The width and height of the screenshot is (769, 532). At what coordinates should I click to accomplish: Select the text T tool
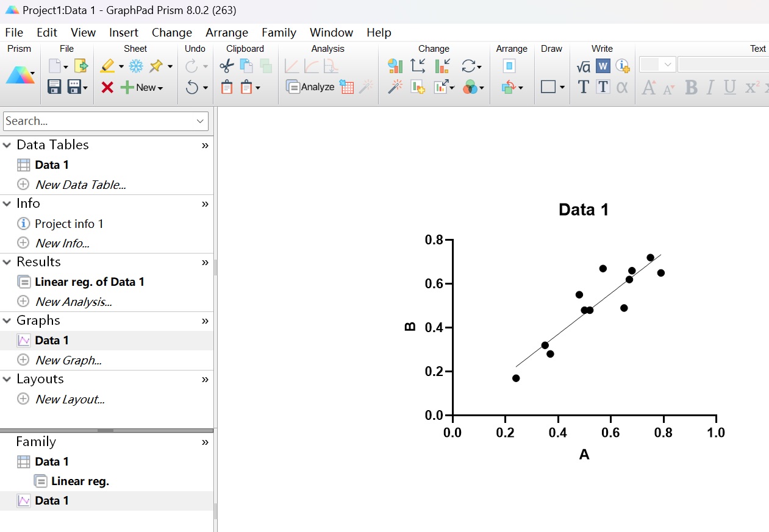pyautogui.click(x=584, y=87)
